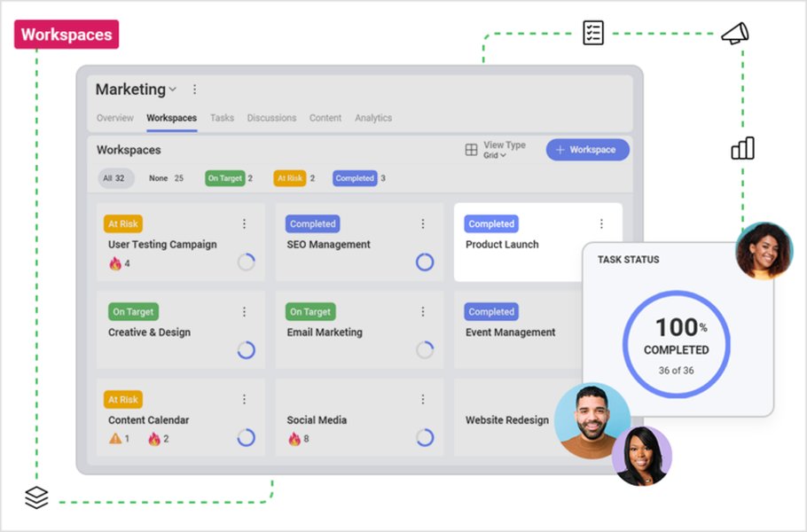Click SEO Management progress ring
Screen dimensions: 807x532
(x=425, y=262)
